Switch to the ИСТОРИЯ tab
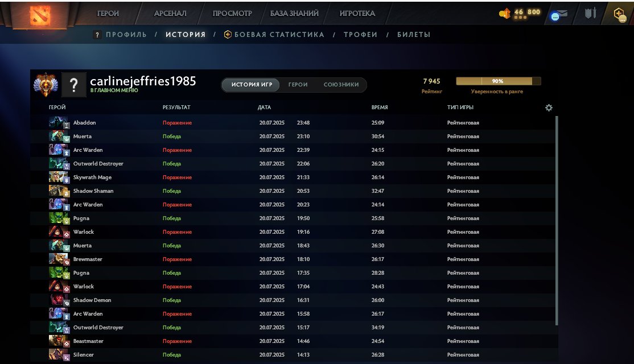The width and height of the screenshot is (634, 364). [186, 35]
